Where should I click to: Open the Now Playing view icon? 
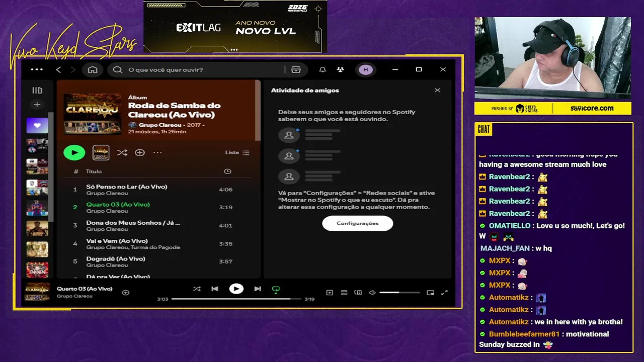(x=330, y=293)
